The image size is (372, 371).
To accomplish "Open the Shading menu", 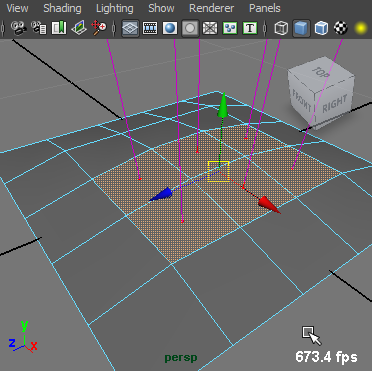I will (x=62, y=8).
